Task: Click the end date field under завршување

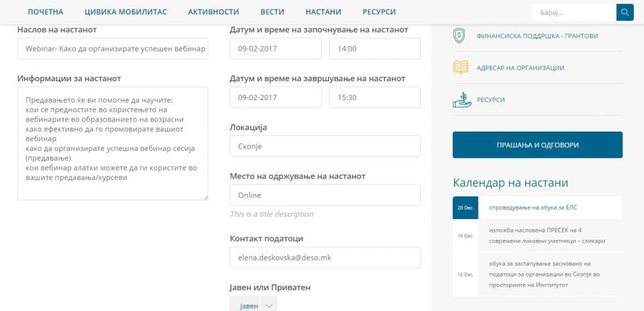Action: pyautogui.click(x=275, y=98)
